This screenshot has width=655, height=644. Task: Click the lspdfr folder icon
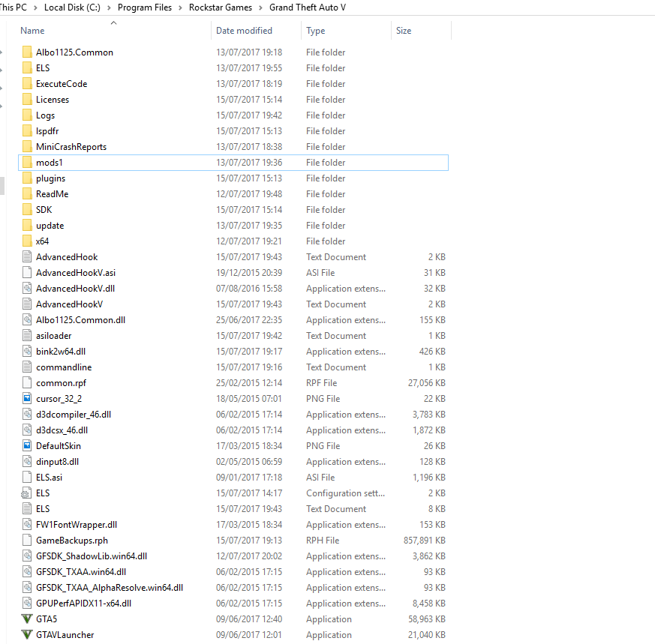pyautogui.click(x=27, y=131)
